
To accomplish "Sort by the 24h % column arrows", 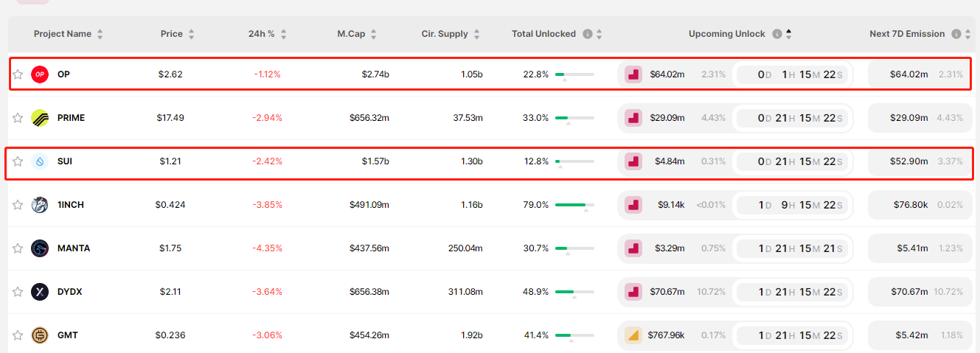I will [x=284, y=34].
